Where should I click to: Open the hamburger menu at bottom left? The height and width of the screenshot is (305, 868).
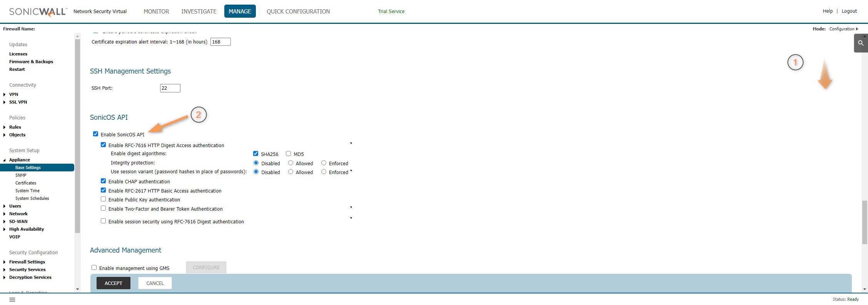point(12,299)
